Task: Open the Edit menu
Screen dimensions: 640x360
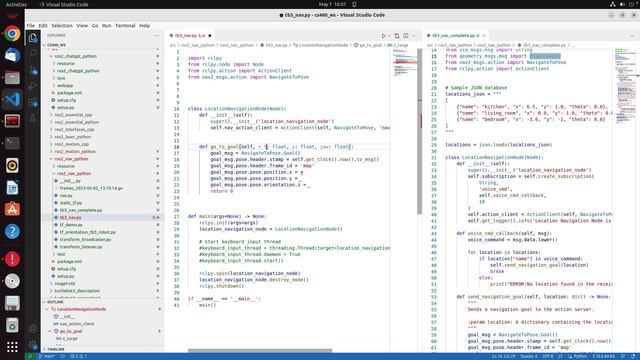Action: coord(43,25)
